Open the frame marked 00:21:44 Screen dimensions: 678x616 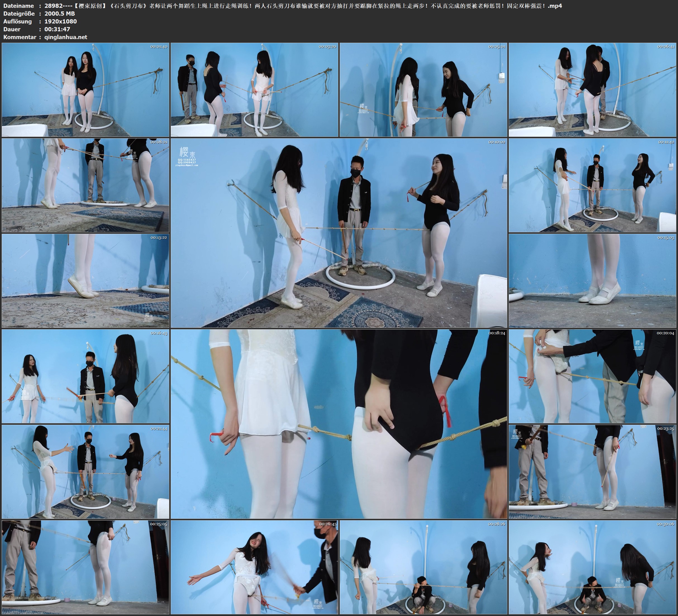click(x=85, y=471)
